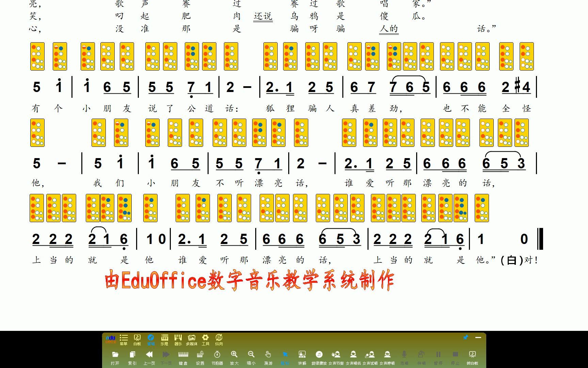Click 女声节奏 female rhythm
Viewport: 588px width, 368px height.
(x=336, y=358)
